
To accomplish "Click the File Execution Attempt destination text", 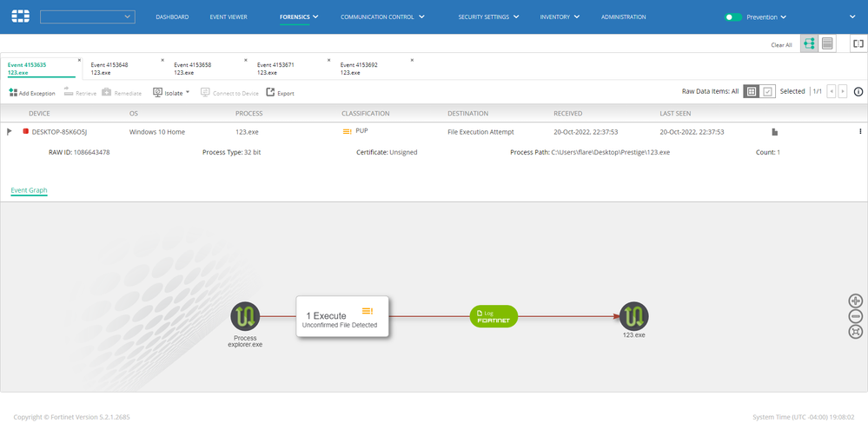I will [480, 132].
